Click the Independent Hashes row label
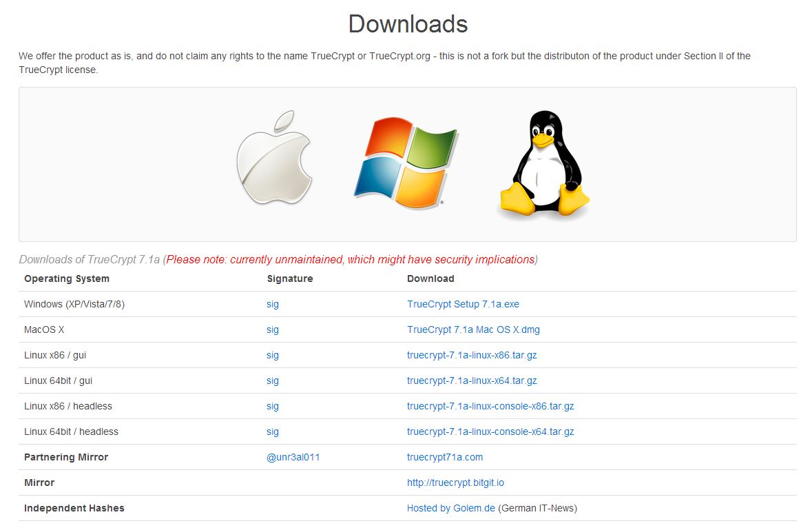 pos(74,508)
